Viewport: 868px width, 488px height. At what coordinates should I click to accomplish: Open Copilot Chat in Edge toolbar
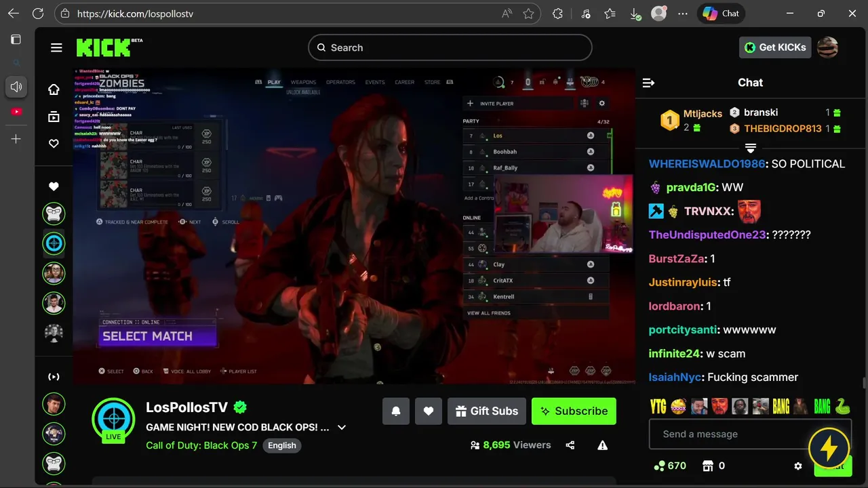tap(721, 14)
